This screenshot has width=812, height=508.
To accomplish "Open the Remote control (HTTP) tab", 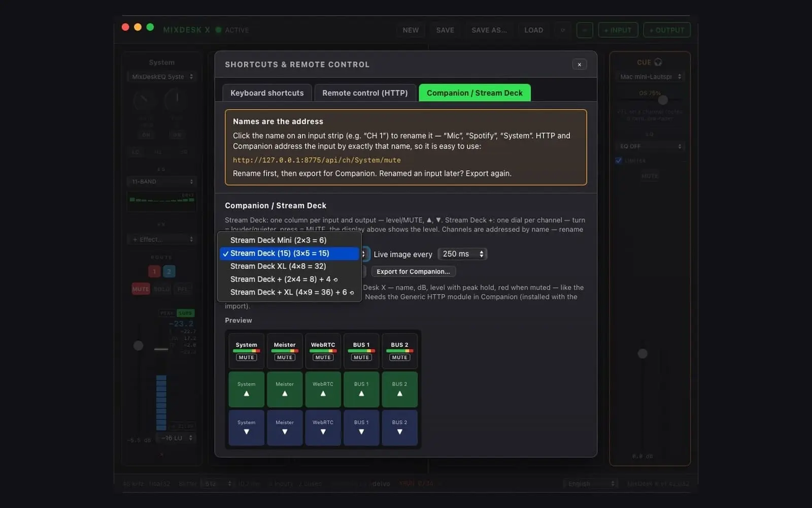I will point(365,93).
